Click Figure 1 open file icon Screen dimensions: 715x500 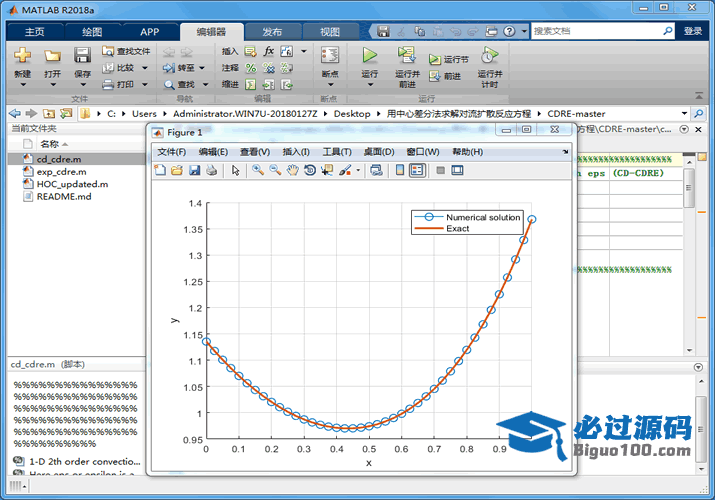(177, 170)
